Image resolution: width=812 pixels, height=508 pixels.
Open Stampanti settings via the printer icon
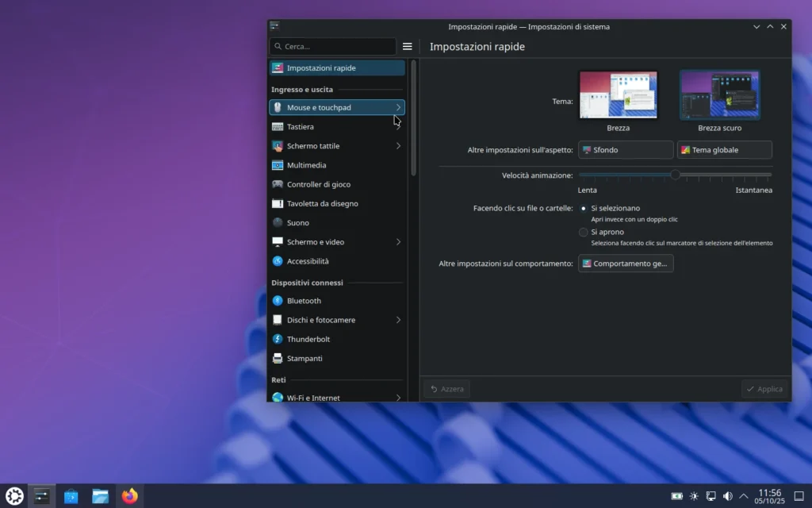click(279, 358)
